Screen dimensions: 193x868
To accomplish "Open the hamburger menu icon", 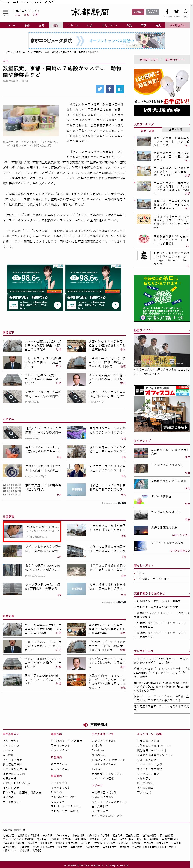I will click(6, 12).
